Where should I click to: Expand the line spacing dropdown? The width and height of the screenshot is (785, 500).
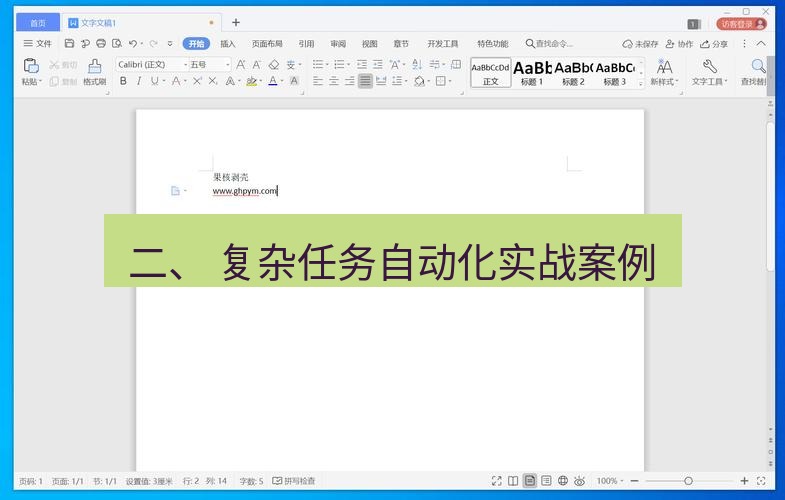tap(406, 81)
